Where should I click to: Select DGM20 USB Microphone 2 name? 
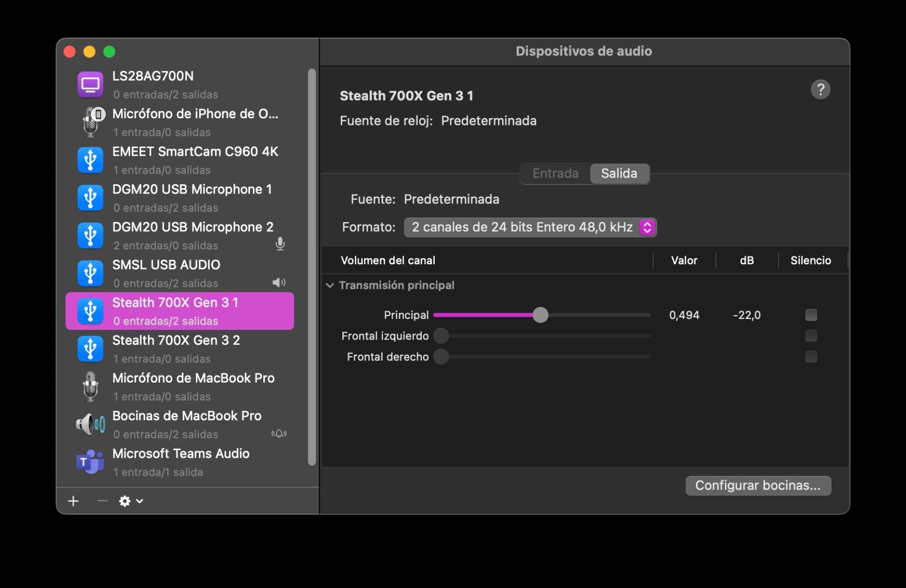(193, 227)
